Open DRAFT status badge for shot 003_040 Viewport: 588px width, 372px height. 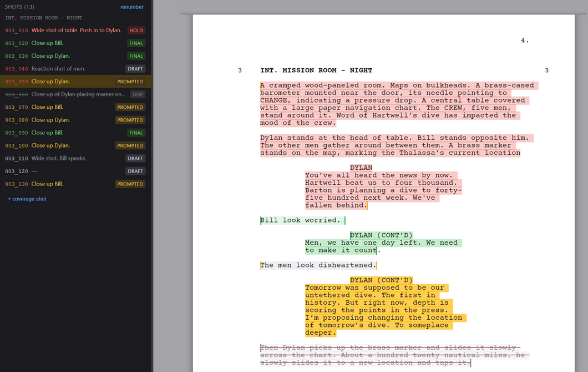coord(135,69)
